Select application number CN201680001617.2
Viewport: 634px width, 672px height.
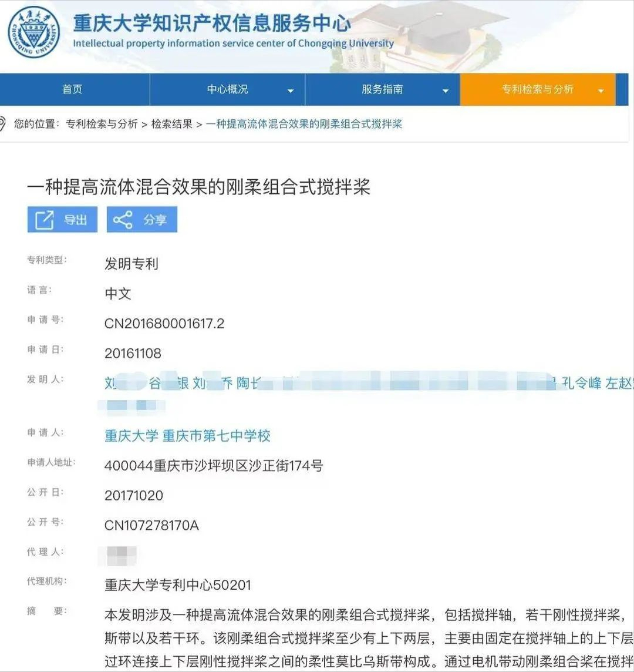(x=164, y=323)
